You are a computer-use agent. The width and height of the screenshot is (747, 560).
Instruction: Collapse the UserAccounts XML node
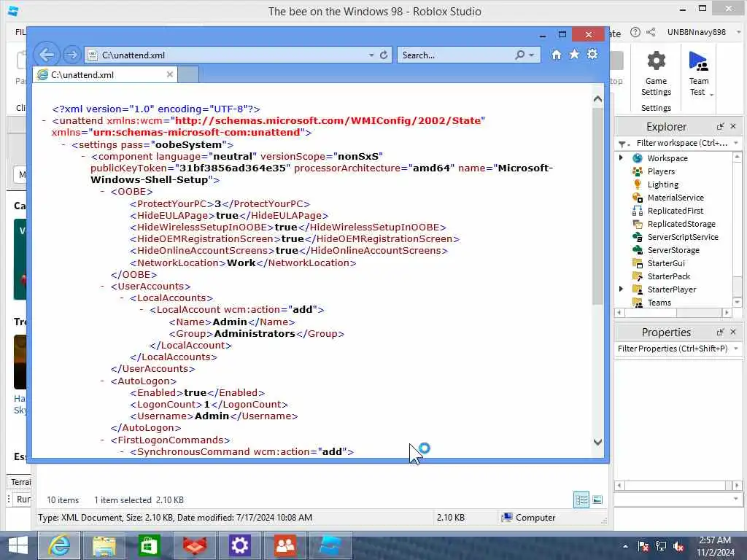[102, 286]
